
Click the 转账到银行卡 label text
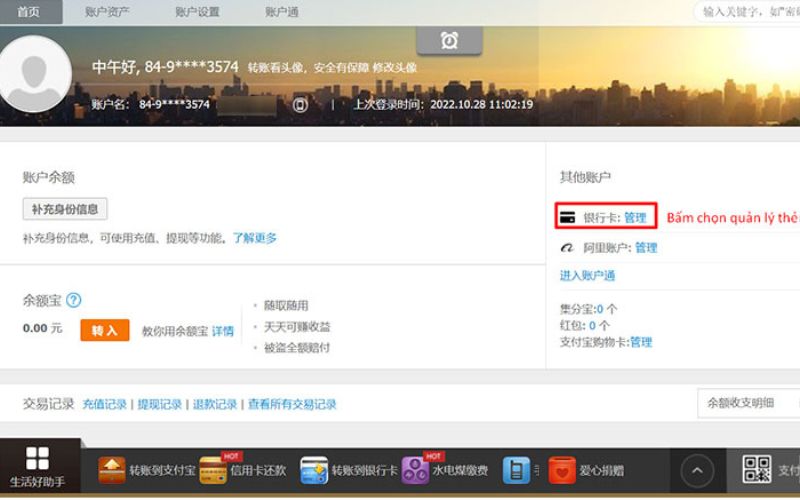pos(364,470)
